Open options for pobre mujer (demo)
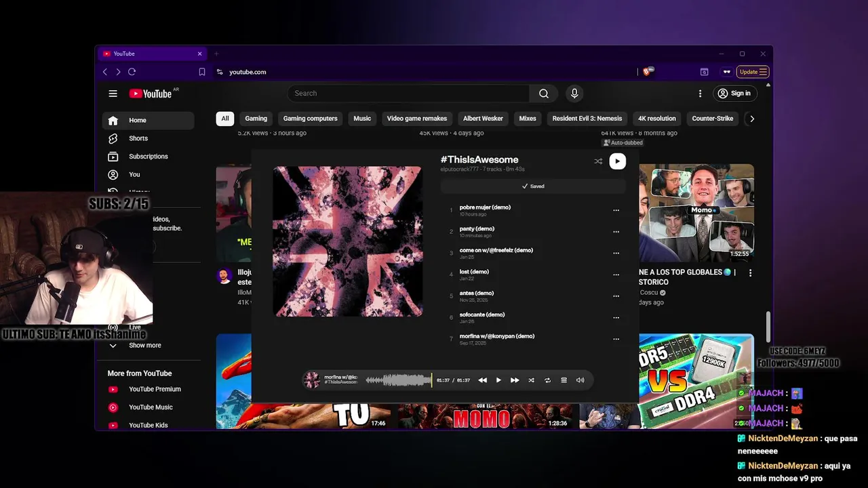The width and height of the screenshot is (868, 488). pyautogui.click(x=616, y=210)
